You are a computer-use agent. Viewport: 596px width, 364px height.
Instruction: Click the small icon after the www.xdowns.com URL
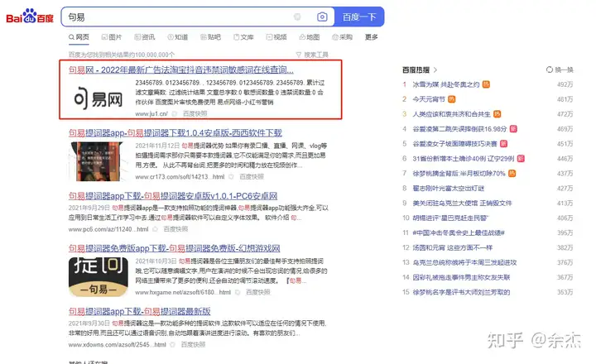click(172, 345)
